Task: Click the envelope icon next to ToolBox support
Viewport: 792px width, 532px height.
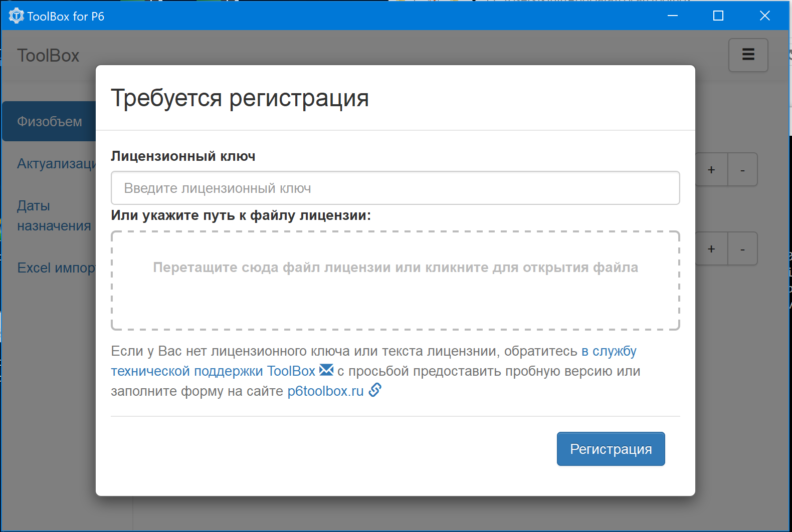Action: 326,370
